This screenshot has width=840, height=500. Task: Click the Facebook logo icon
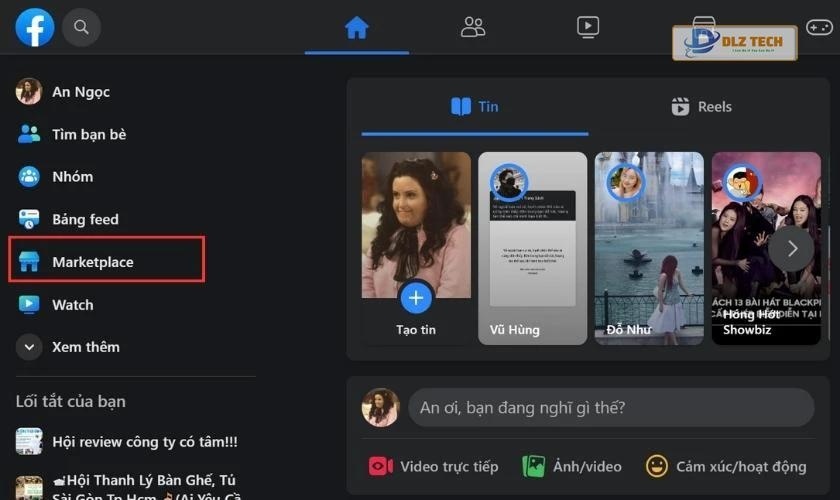pyautogui.click(x=35, y=27)
